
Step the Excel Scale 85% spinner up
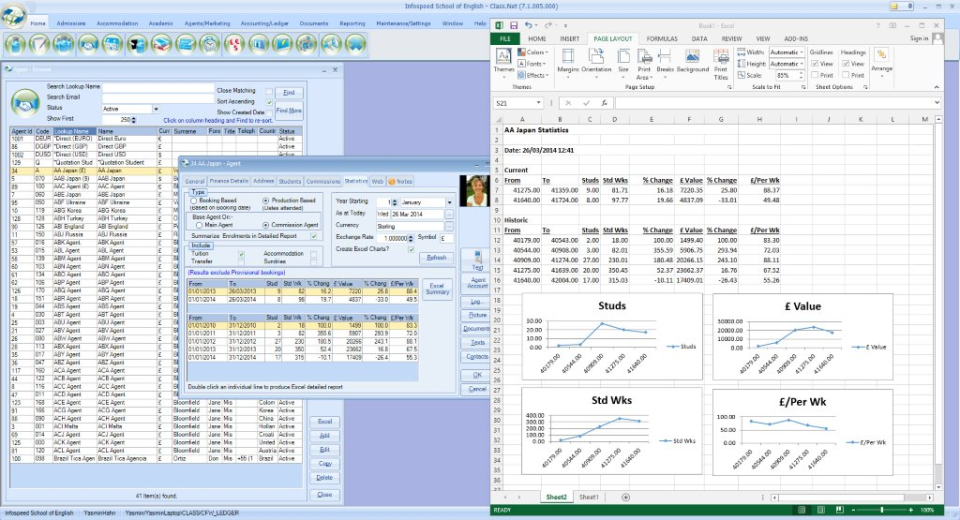click(x=801, y=73)
